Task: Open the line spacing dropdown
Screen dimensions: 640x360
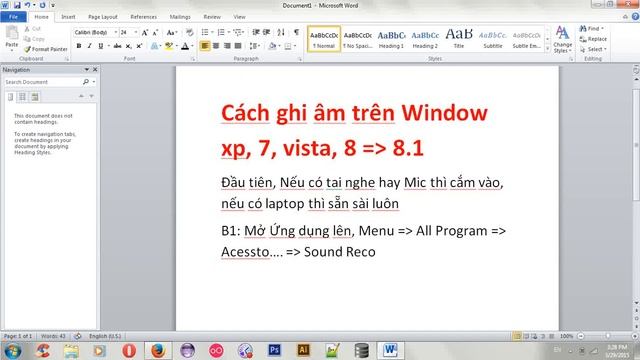Action: (x=255, y=46)
